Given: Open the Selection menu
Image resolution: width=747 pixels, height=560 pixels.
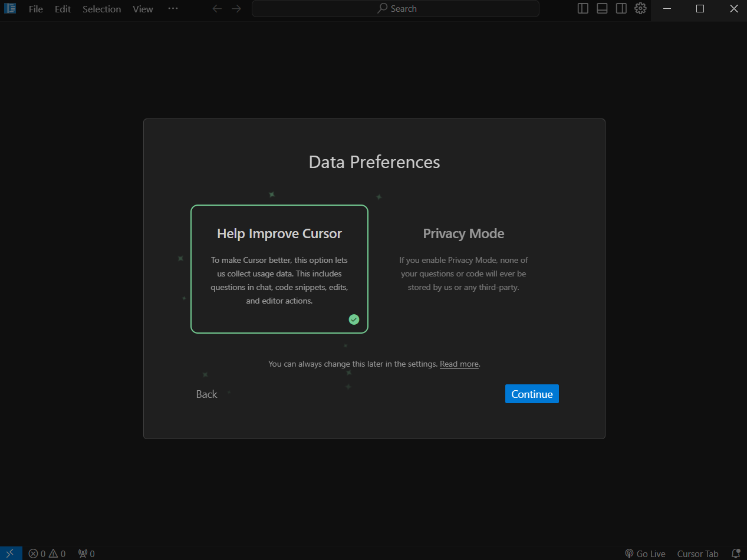Looking at the screenshot, I should (102, 9).
